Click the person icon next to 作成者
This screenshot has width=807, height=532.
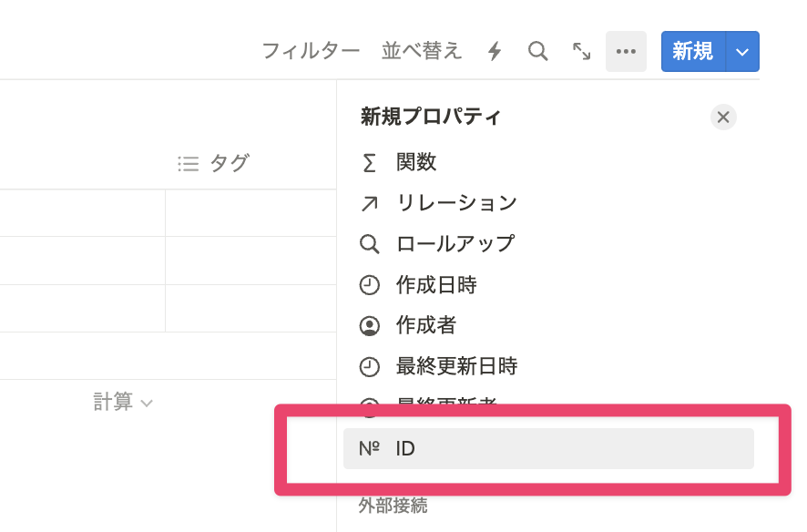click(369, 326)
